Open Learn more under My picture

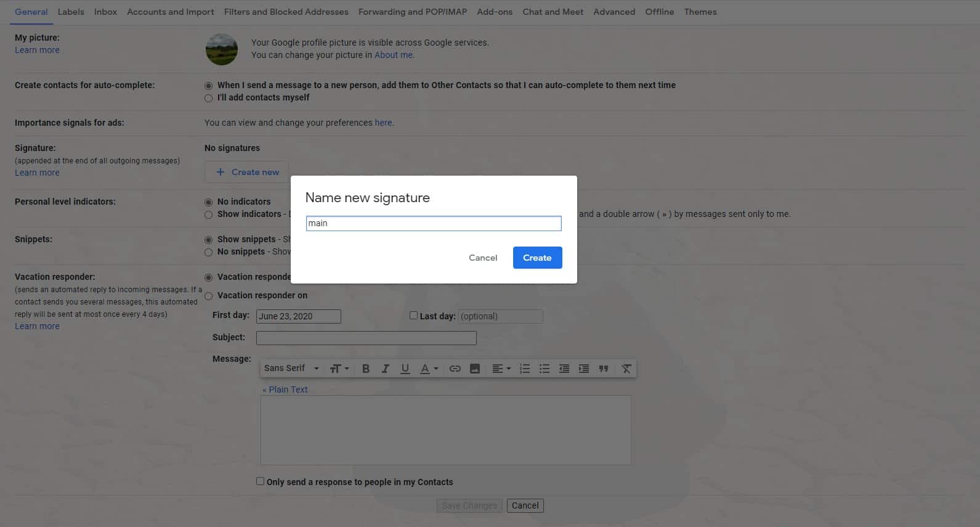point(37,50)
